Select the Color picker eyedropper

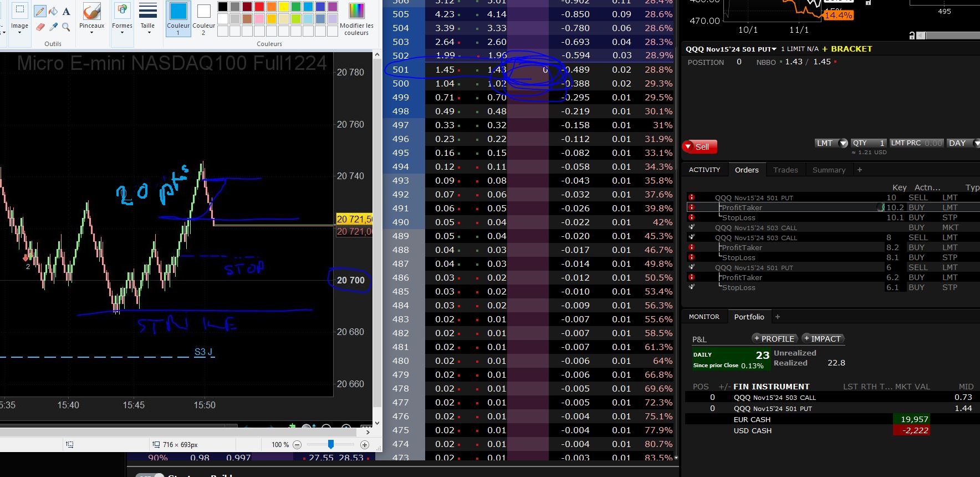coord(53,27)
